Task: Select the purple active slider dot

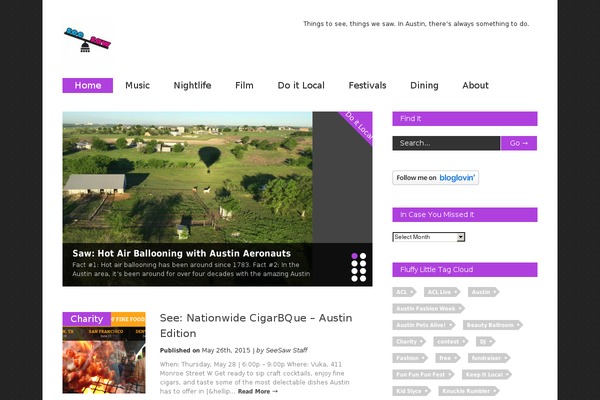Action: [354, 256]
